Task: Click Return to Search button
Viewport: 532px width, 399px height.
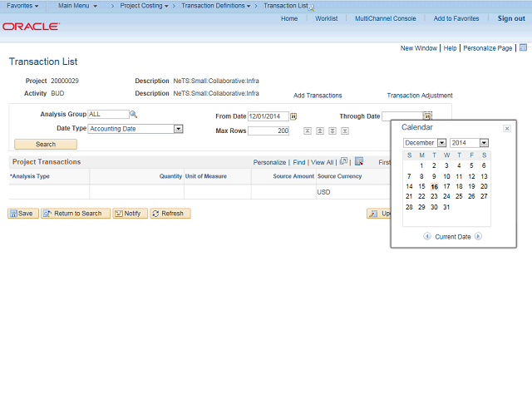Action: [76, 214]
